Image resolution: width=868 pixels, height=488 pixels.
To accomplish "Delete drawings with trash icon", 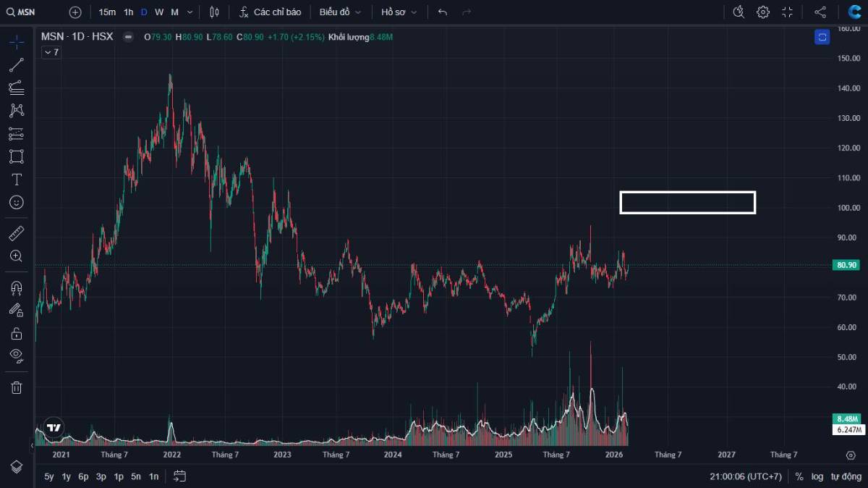I will pos(16,387).
